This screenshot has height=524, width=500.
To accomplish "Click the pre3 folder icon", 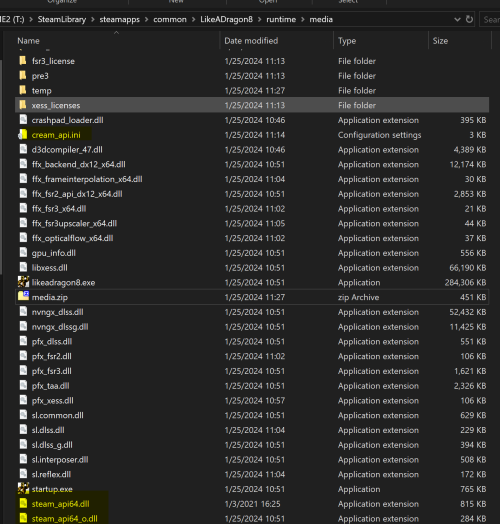I will click(23, 76).
